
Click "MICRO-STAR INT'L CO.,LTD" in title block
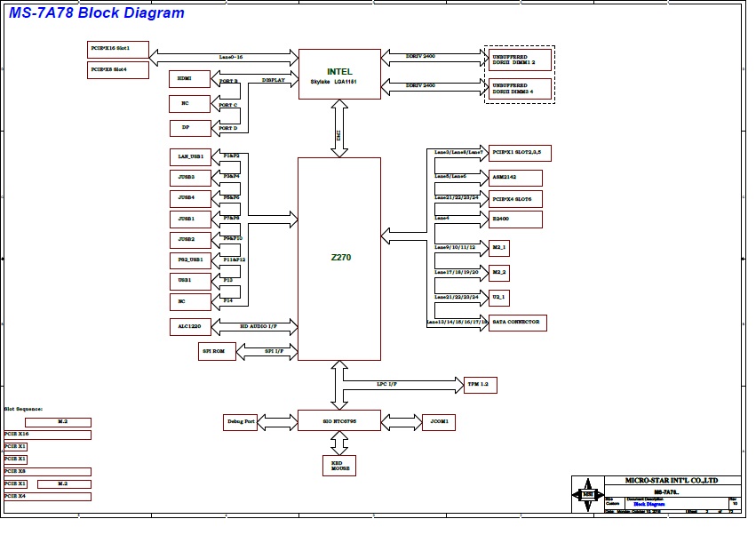pyautogui.click(x=672, y=481)
